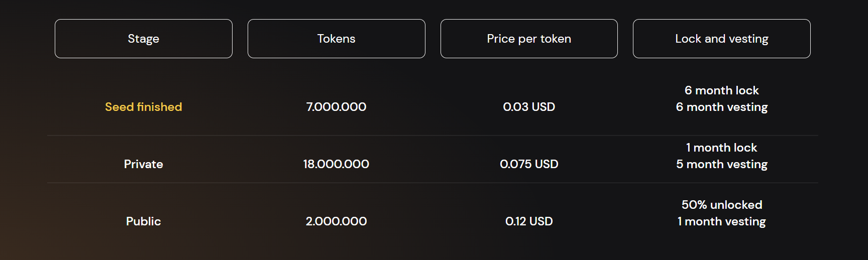Select the Private stage label
This screenshot has height=260, width=868.
click(144, 164)
